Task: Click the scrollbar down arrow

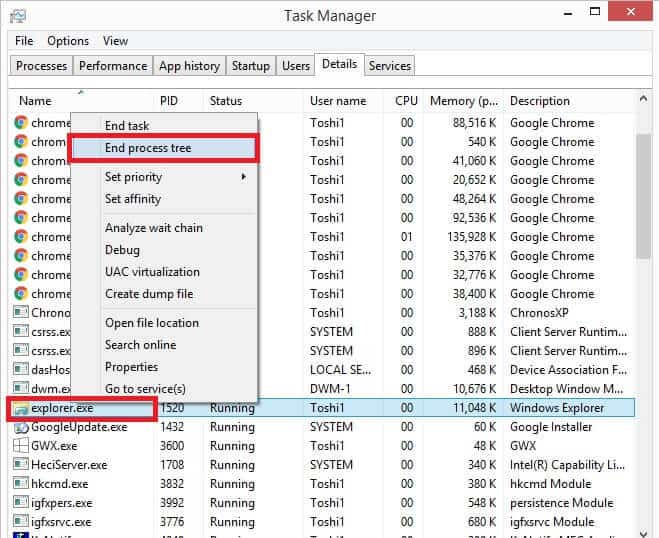Action: click(x=643, y=533)
